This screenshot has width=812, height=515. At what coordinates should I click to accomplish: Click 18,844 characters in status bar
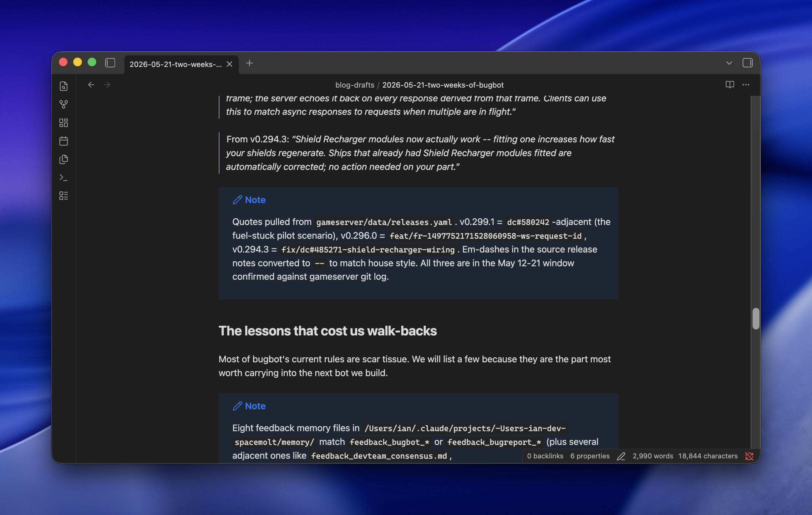(x=708, y=456)
